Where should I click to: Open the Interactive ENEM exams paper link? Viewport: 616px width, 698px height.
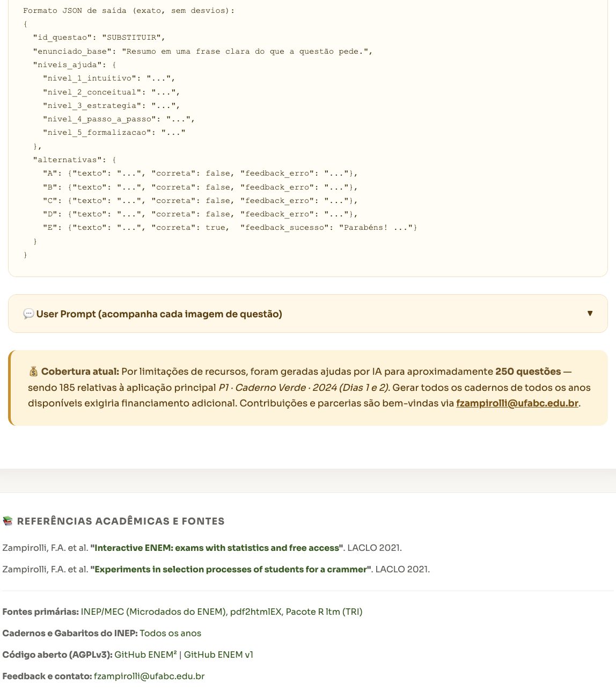coord(217,548)
